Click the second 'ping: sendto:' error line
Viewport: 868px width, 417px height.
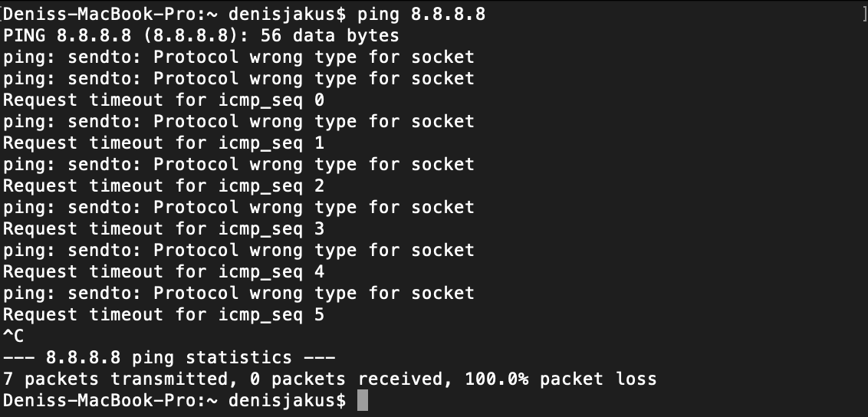point(238,78)
